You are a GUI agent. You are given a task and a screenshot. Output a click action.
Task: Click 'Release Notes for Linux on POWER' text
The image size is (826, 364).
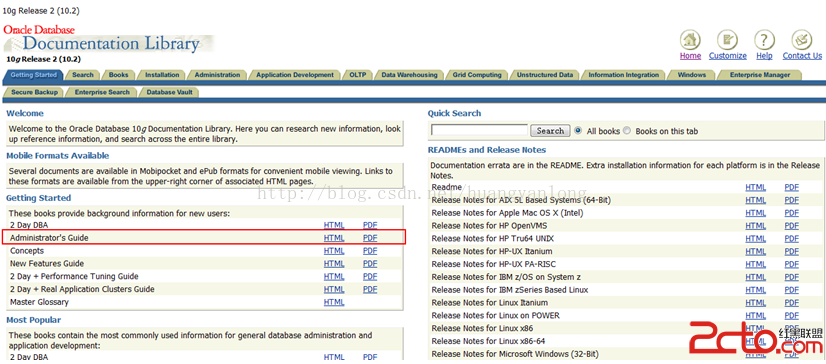point(495,316)
